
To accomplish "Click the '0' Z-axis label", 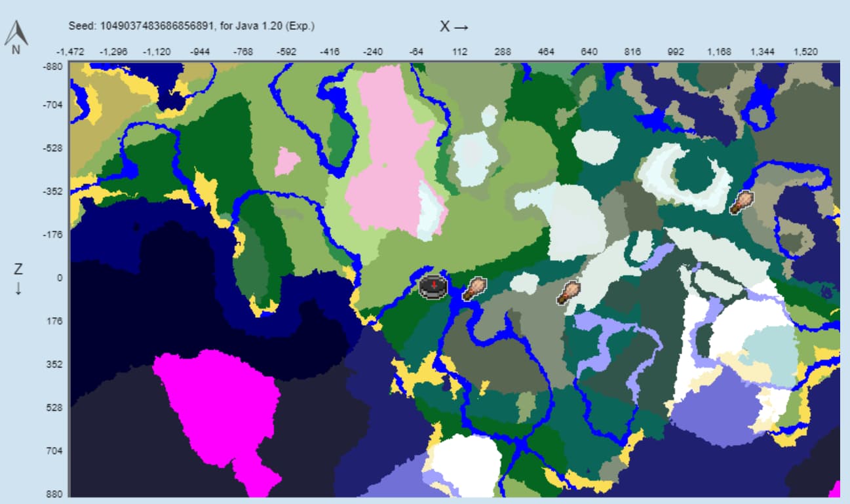I will 59,278.
